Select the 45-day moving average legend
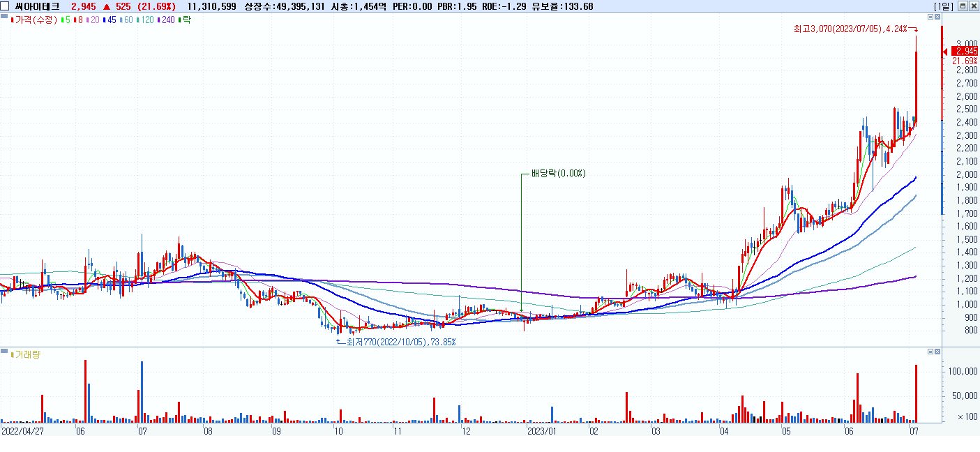 108,20
